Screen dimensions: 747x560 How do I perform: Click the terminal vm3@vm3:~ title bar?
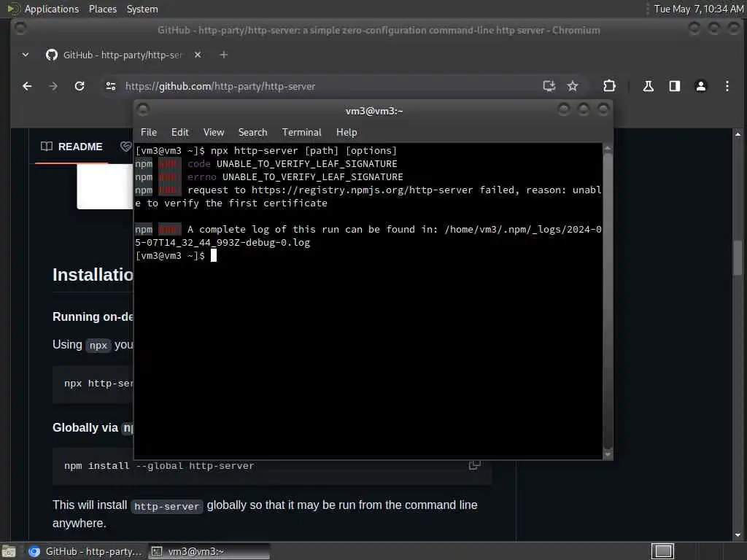click(x=374, y=111)
